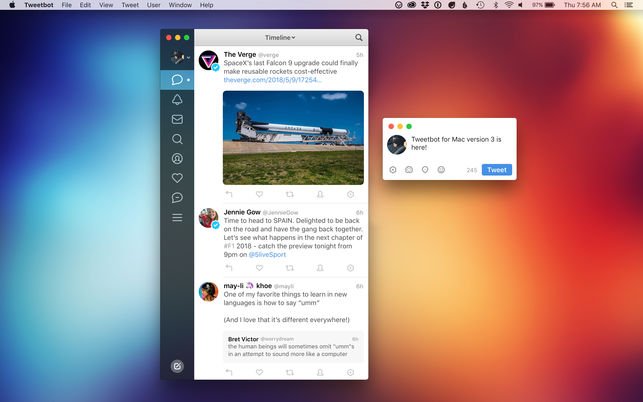Attach a photo using the compose window camera icon

409,170
